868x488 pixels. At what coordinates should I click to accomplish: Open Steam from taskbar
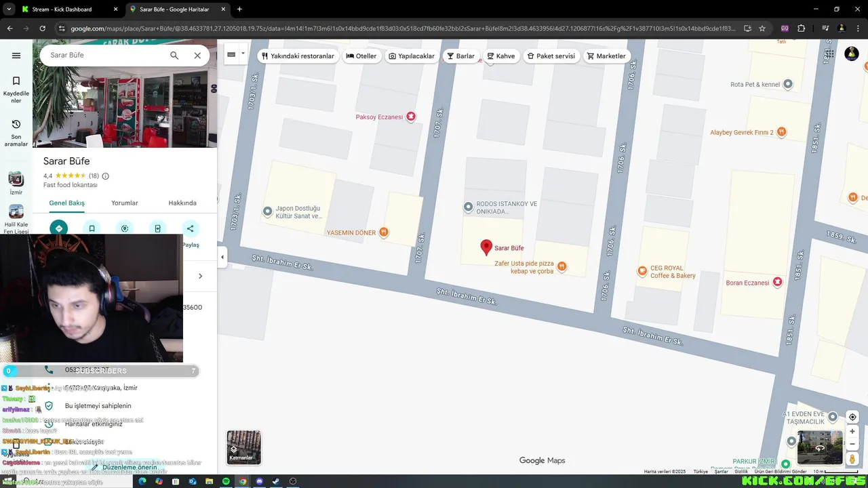[276, 481]
